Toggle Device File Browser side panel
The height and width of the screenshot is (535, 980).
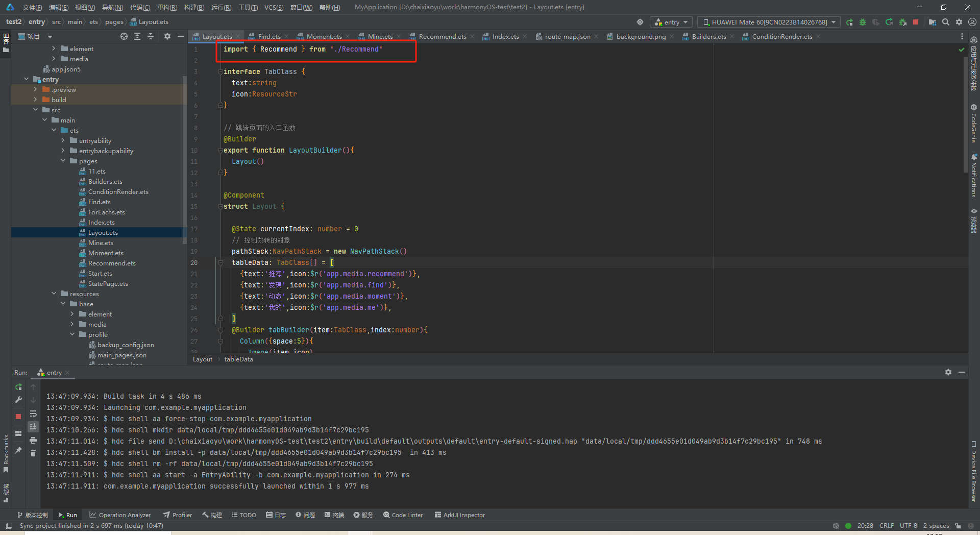click(974, 471)
